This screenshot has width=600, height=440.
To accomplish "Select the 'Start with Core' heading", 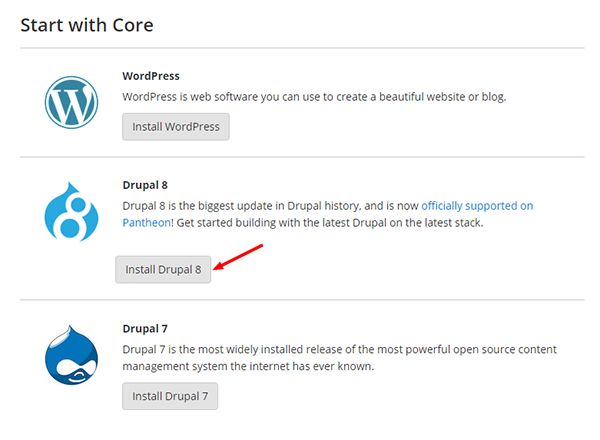I will (87, 25).
